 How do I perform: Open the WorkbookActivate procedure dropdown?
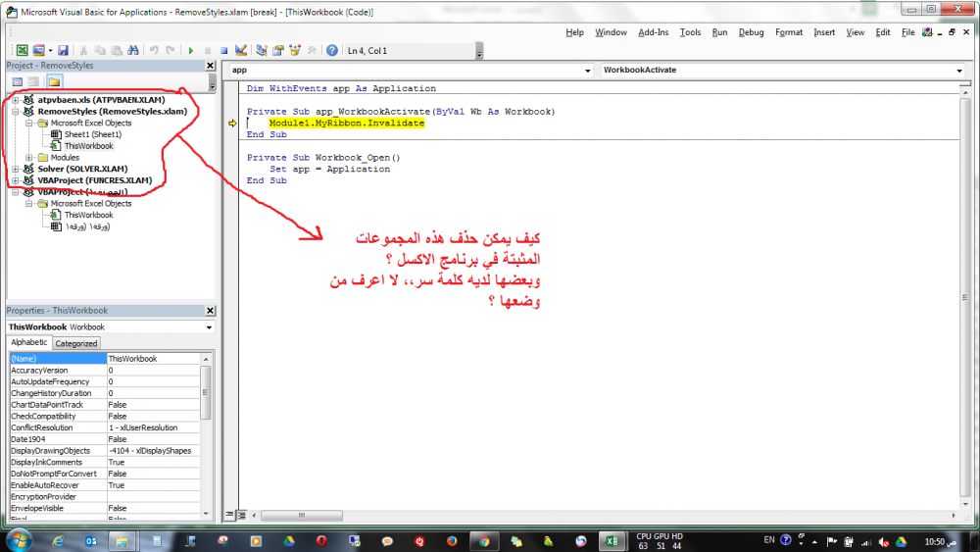coord(959,71)
